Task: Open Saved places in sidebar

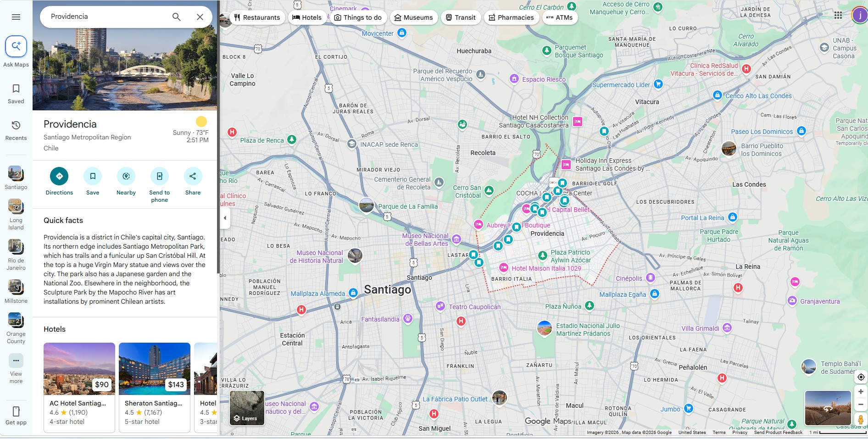Action: (x=16, y=93)
